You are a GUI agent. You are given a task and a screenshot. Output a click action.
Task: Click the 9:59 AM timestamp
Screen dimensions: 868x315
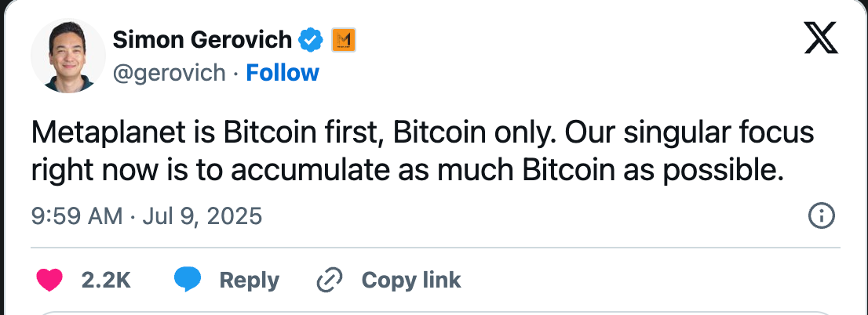(x=76, y=216)
